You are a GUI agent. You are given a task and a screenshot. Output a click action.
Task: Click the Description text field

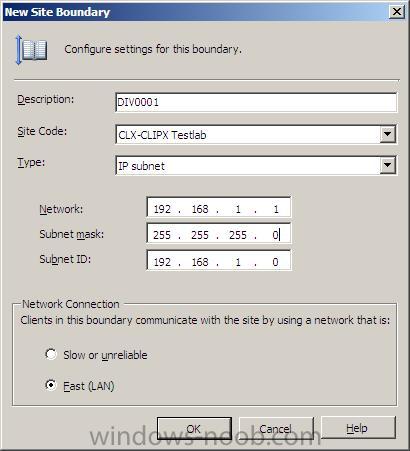point(256,102)
